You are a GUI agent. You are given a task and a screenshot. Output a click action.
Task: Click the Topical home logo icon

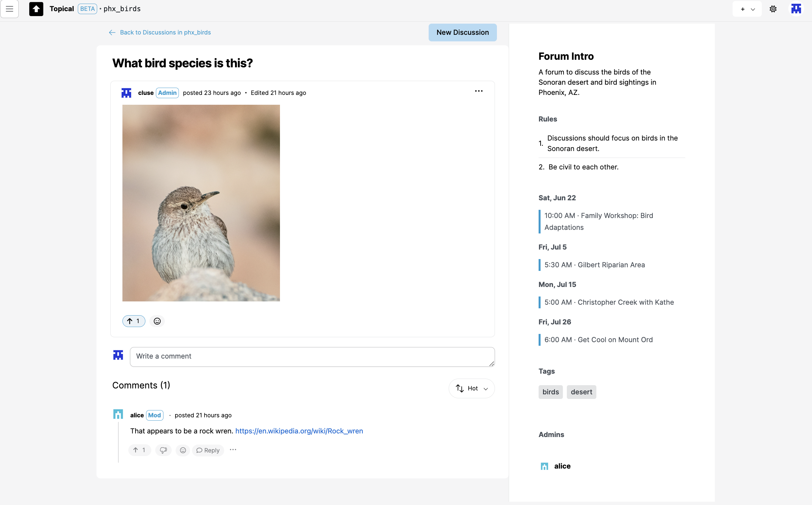pos(36,9)
